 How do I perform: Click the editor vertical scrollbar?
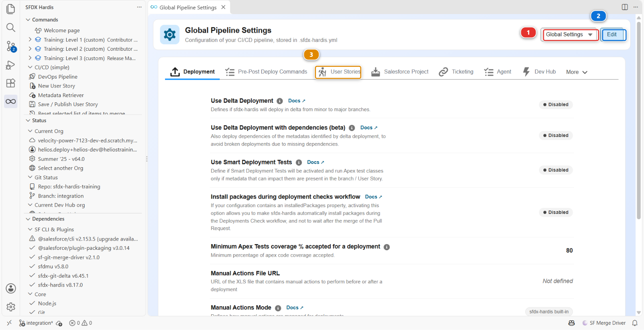tap(639, 121)
